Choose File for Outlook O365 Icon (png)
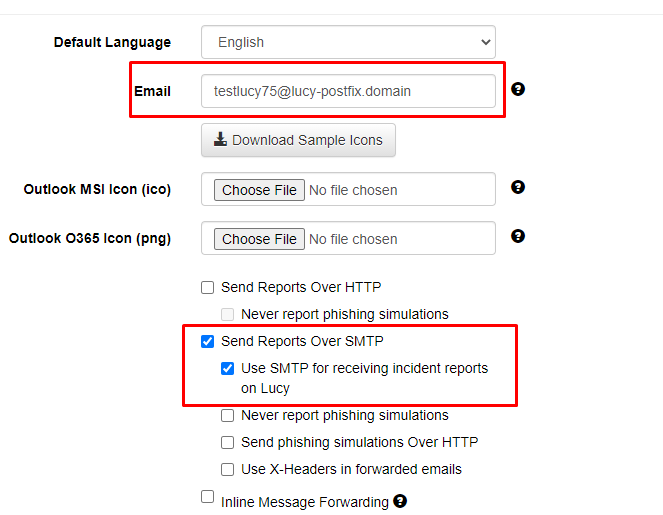 (259, 239)
